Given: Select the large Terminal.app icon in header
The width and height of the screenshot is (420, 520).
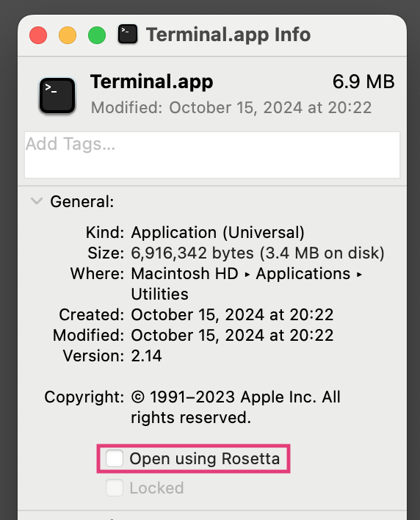Looking at the screenshot, I should 57,95.
